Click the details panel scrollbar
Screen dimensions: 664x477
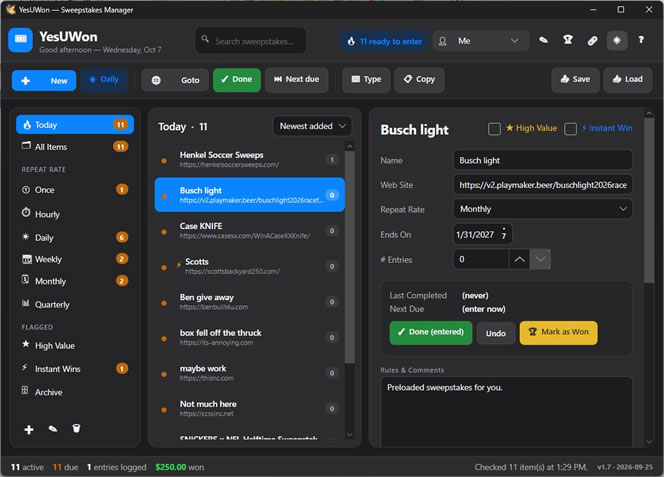coord(649,200)
